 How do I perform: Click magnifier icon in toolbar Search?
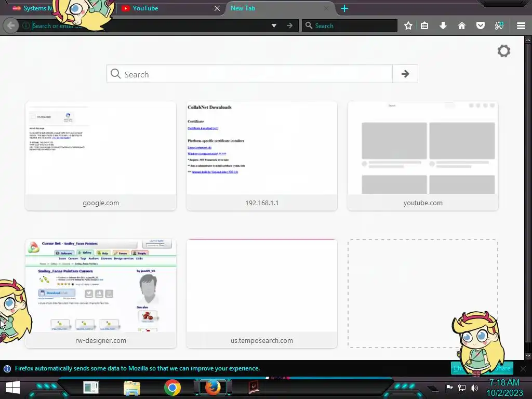309,25
